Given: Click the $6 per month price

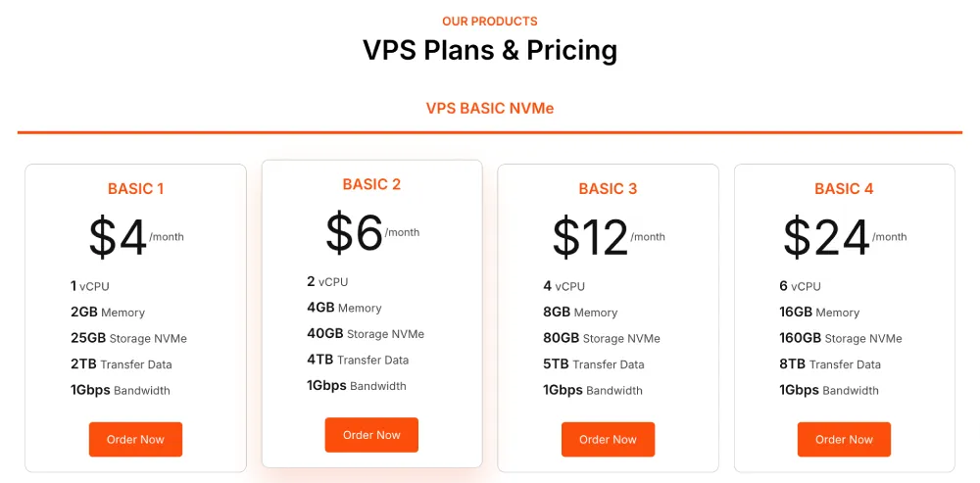Looking at the screenshot, I should (371, 233).
